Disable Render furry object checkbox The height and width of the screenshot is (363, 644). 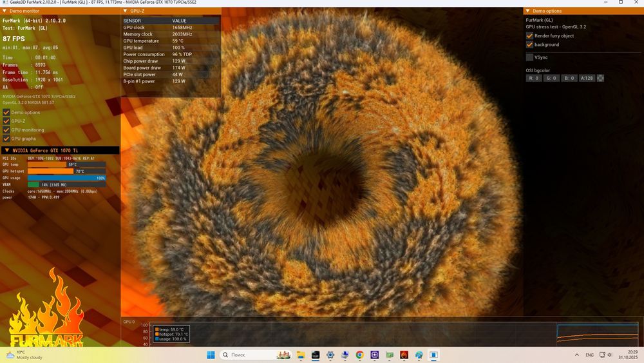(529, 35)
